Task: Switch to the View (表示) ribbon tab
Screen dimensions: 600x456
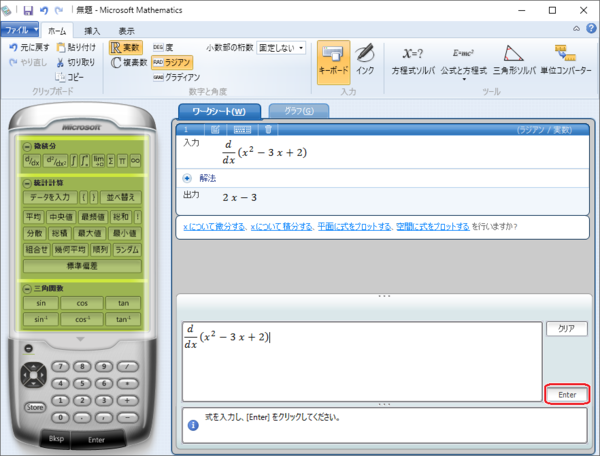Action: (126, 31)
